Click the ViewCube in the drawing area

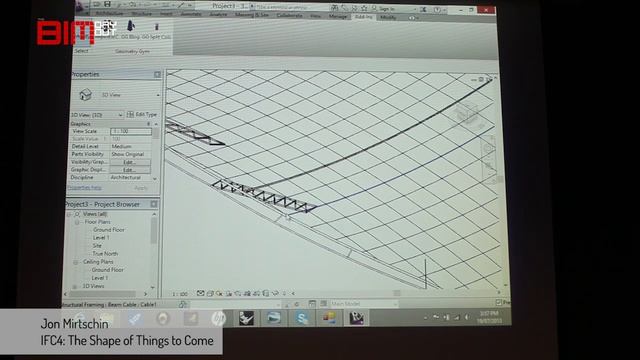(x=467, y=113)
